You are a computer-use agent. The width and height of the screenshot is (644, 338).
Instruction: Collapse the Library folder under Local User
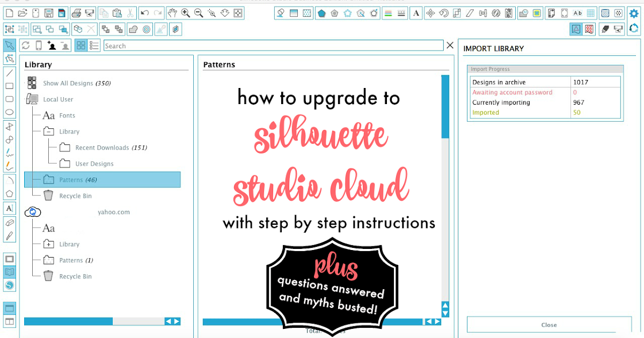(48, 131)
